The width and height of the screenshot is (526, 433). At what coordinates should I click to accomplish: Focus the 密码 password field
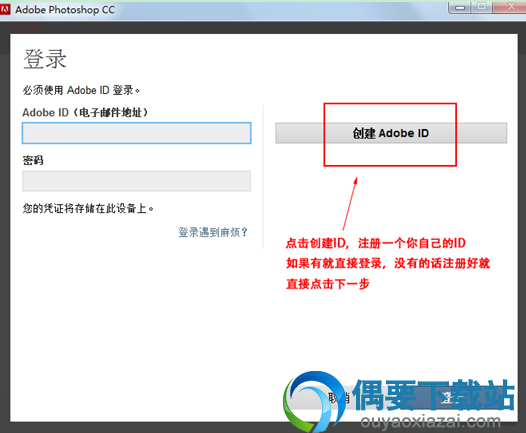(137, 181)
